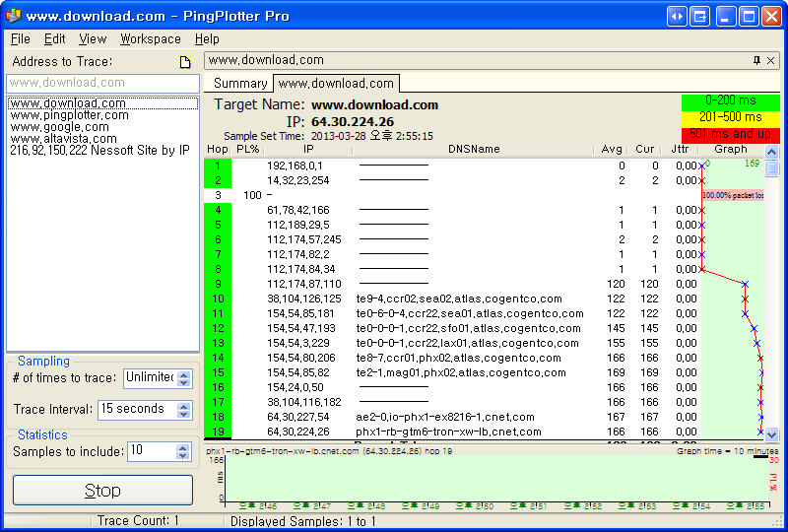788x532 pixels.
Task: Click the target IP 64.30.224.26 heading
Action: pyautogui.click(x=353, y=122)
